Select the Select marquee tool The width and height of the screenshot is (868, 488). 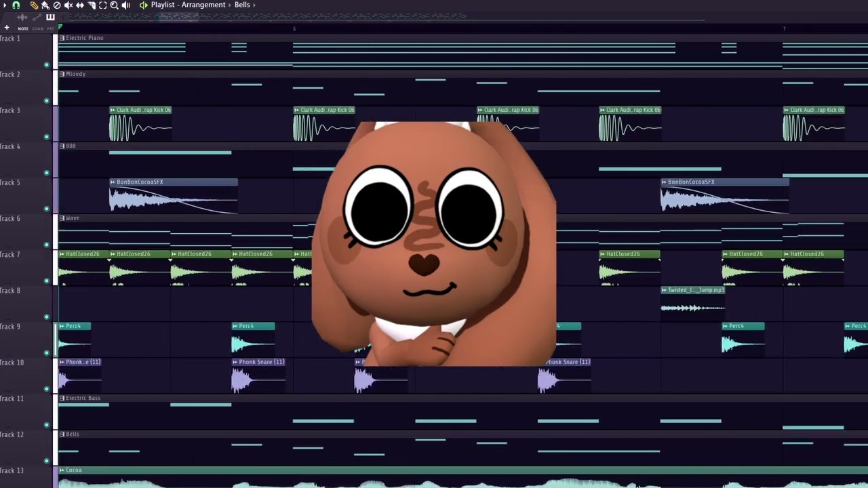tap(103, 5)
